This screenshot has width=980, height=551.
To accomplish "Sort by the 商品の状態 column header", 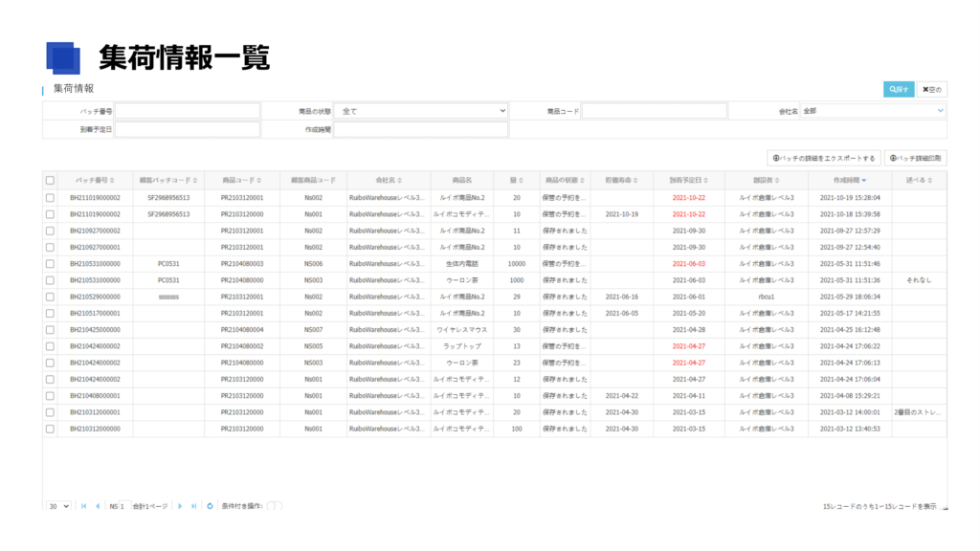I will coord(565,180).
